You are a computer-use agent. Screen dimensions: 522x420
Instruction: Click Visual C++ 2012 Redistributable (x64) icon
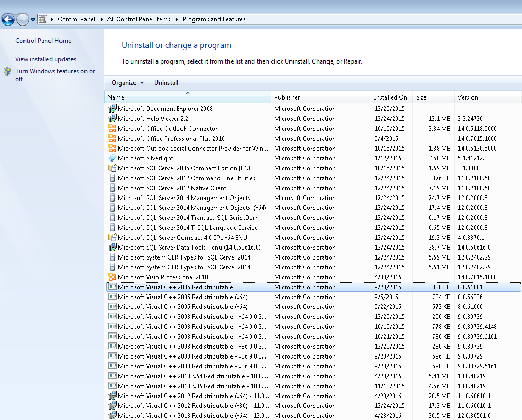113,396
